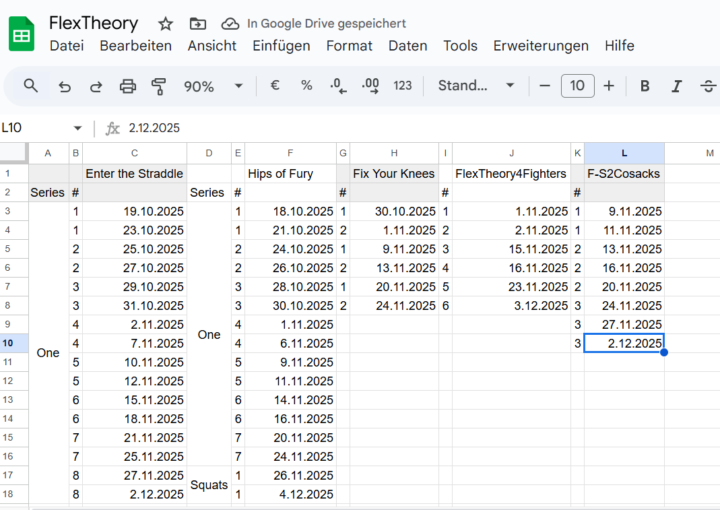Print the spreadsheet

(x=128, y=86)
